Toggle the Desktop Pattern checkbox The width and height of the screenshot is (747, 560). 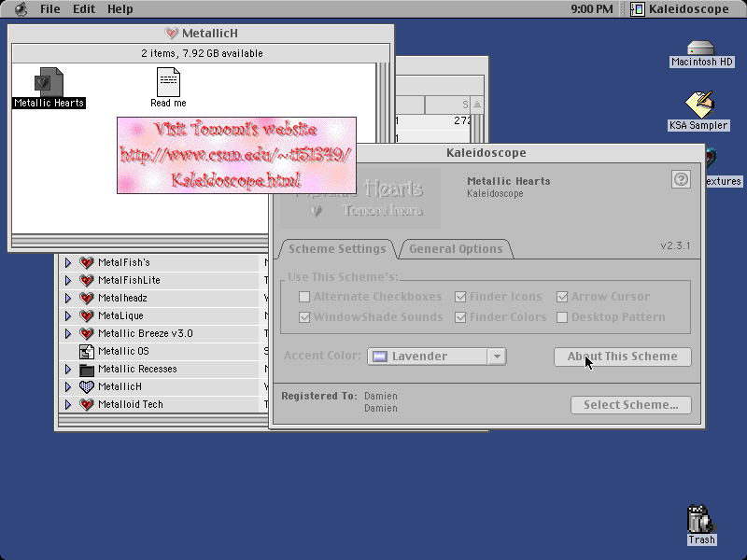(x=562, y=317)
